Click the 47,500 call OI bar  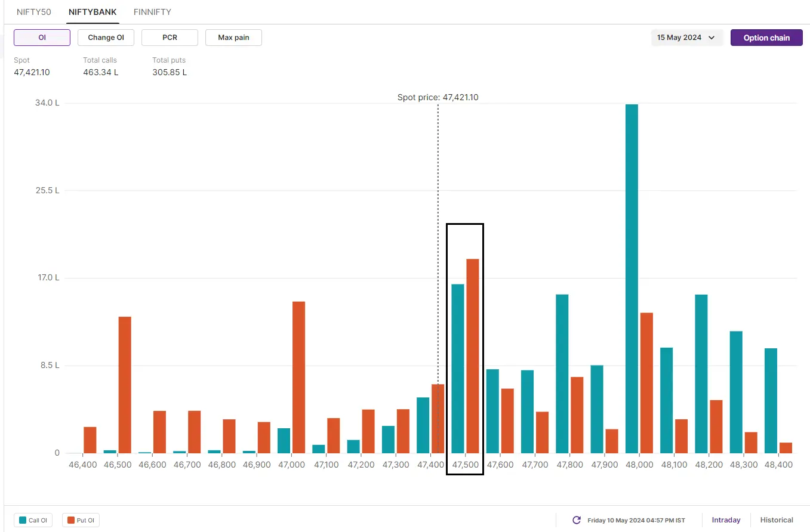(x=458, y=369)
